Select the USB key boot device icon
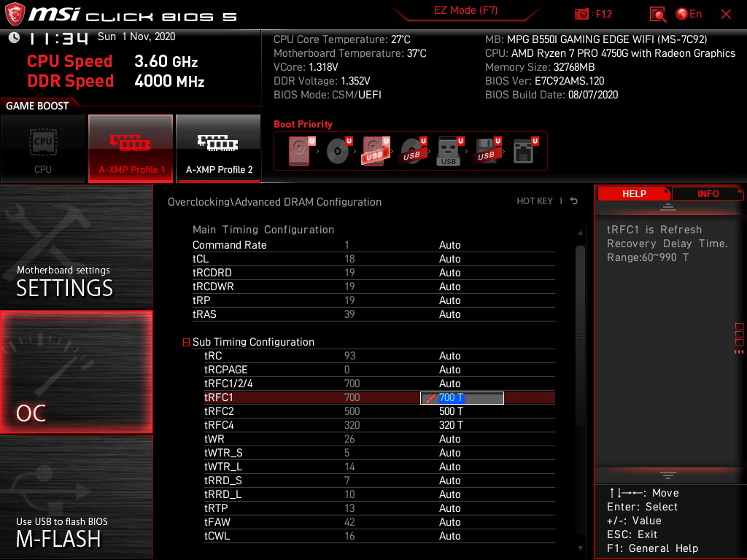 (x=449, y=151)
